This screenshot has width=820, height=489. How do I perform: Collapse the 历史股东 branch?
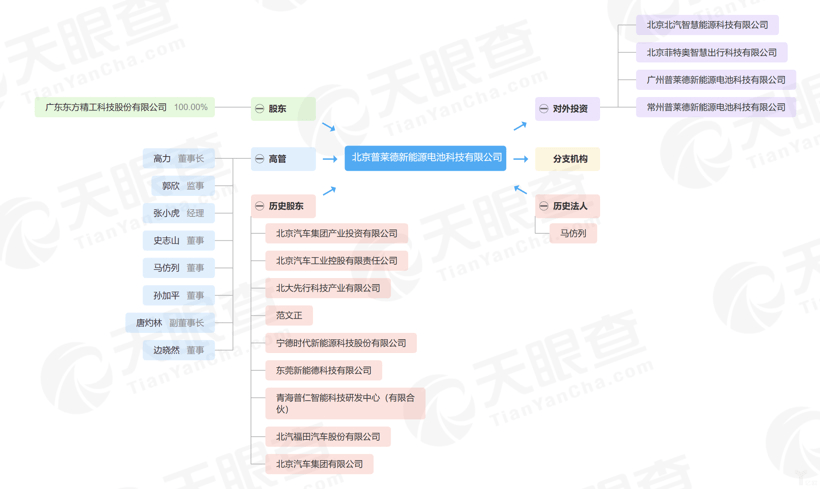pos(259,206)
